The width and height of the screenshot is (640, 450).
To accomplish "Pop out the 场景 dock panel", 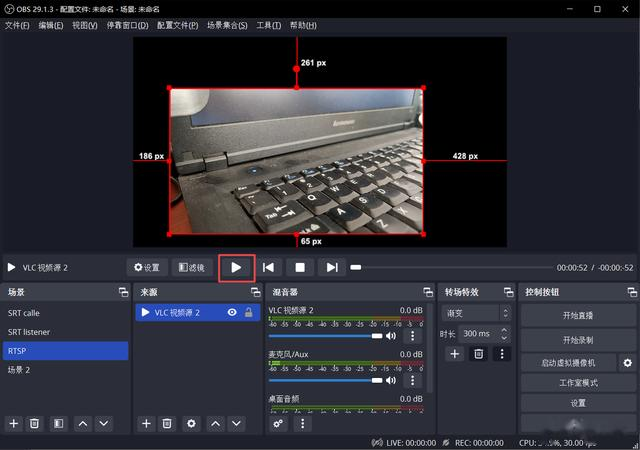I will (123, 292).
